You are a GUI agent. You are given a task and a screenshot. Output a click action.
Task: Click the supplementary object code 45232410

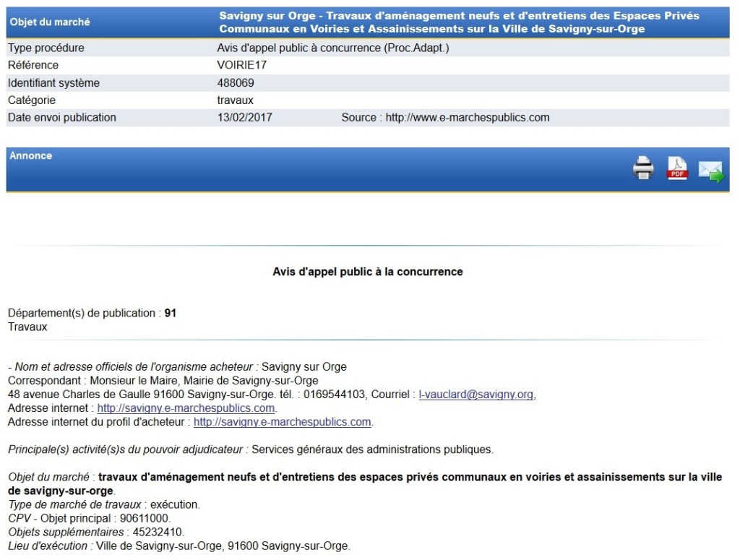pos(151,533)
